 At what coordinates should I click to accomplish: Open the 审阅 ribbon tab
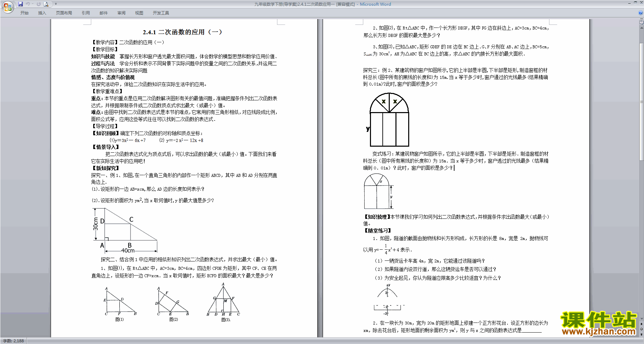(x=121, y=13)
